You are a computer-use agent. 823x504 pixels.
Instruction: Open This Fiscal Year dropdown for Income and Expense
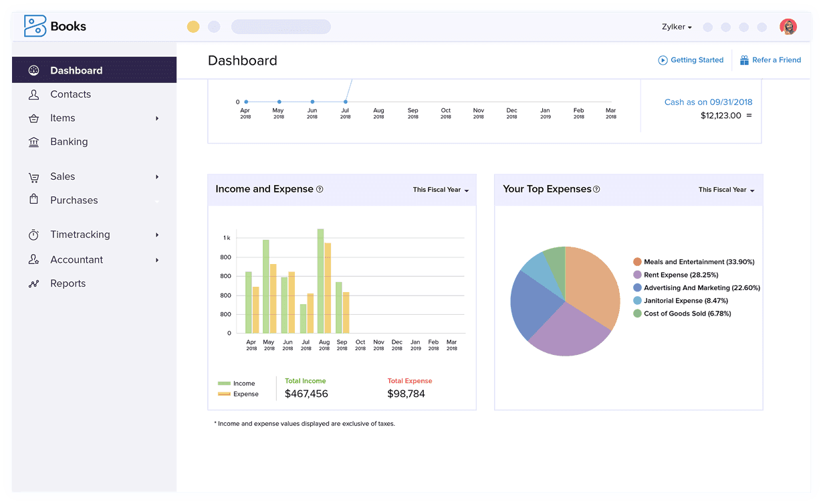440,190
